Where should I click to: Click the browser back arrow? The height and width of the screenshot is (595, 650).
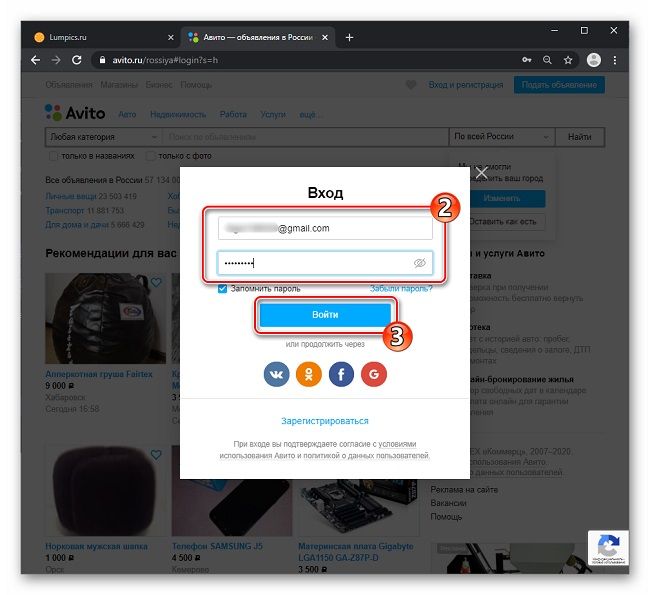pos(36,60)
